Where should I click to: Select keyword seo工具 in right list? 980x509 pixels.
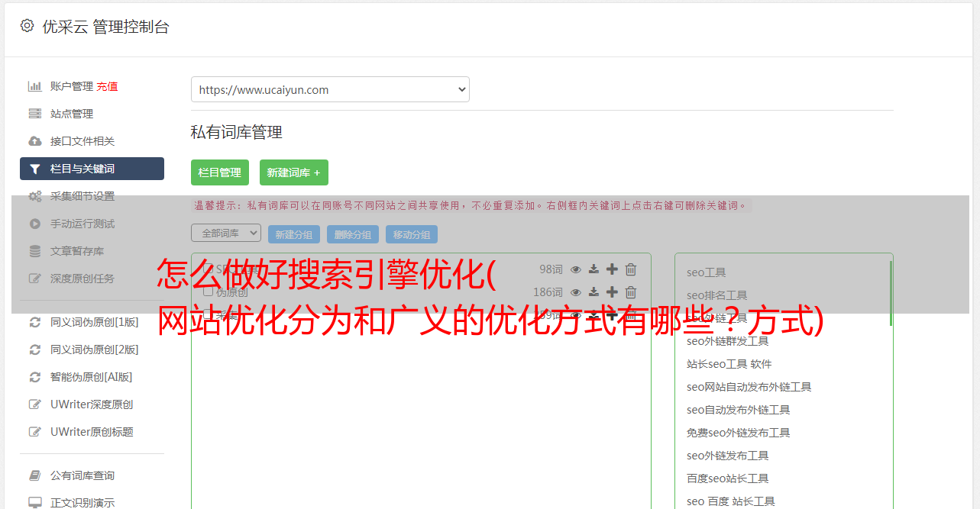tap(707, 272)
